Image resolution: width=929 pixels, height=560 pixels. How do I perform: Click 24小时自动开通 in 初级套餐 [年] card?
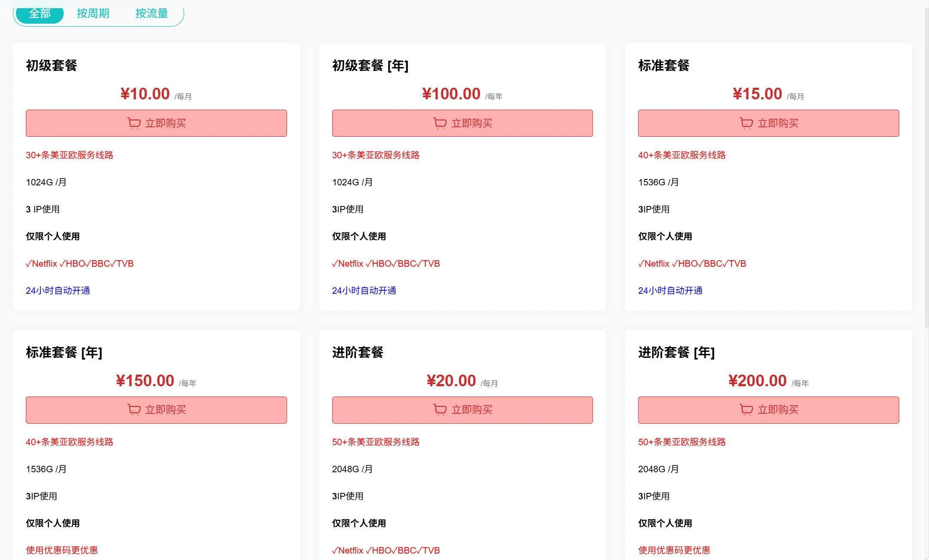tap(364, 290)
